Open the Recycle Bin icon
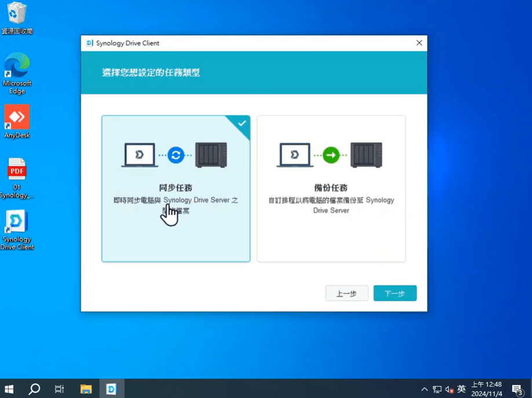The height and width of the screenshot is (398, 532). click(17, 18)
